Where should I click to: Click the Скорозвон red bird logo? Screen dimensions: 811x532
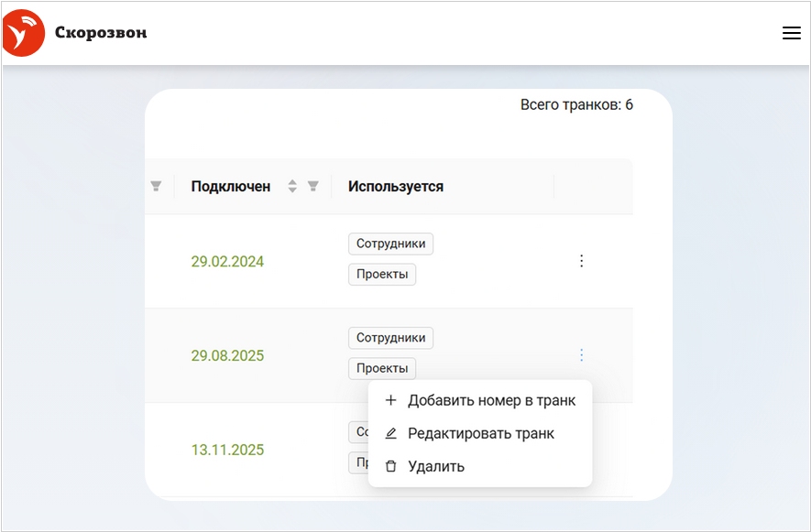pos(24,34)
